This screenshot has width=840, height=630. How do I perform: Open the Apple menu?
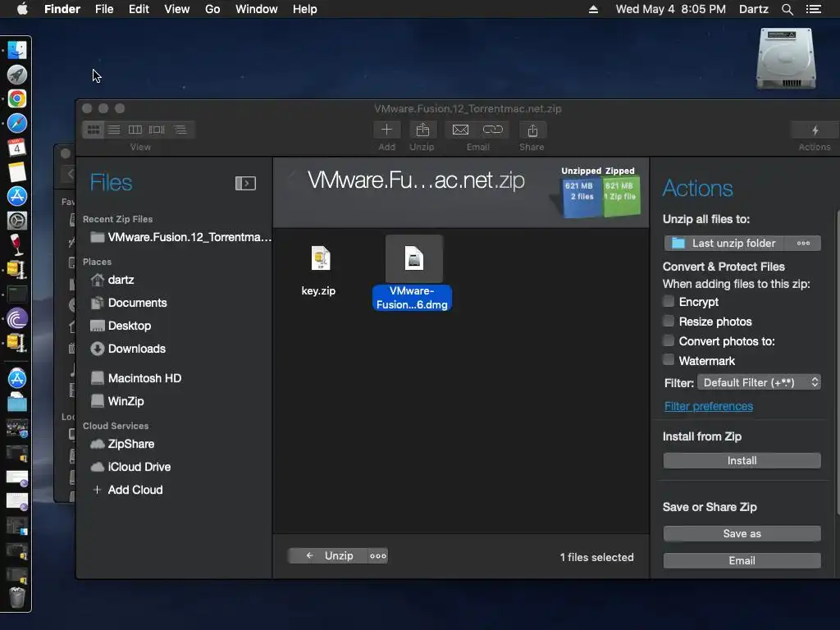[22, 9]
